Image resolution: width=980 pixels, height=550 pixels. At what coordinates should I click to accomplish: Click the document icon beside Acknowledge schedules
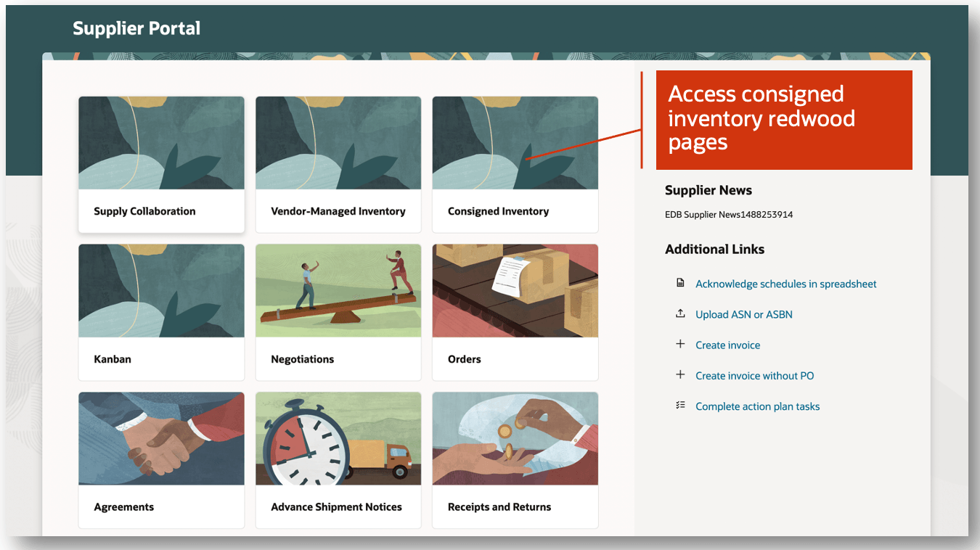click(680, 282)
